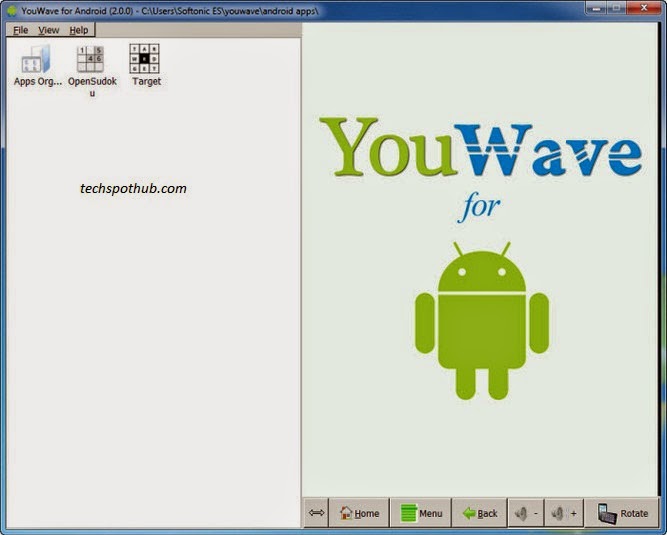Image resolution: width=667 pixels, height=535 pixels.
Task: Open the View menu
Action: 48,30
